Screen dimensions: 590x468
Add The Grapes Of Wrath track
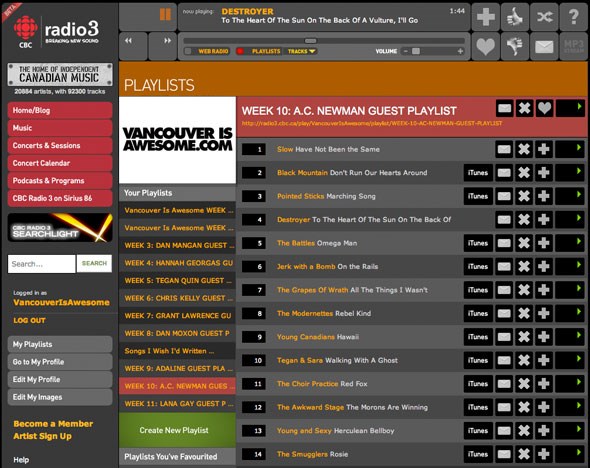[x=544, y=290]
